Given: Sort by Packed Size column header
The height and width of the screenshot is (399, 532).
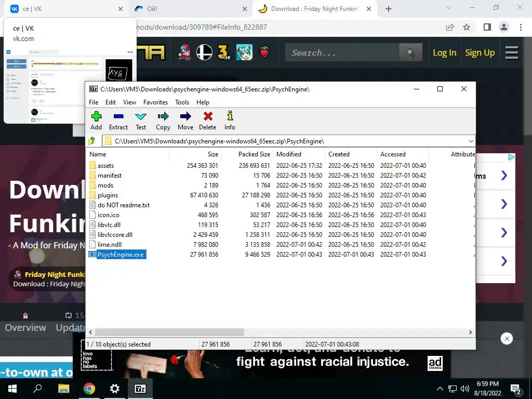Looking at the screenshot, I should tap(247, 154).
